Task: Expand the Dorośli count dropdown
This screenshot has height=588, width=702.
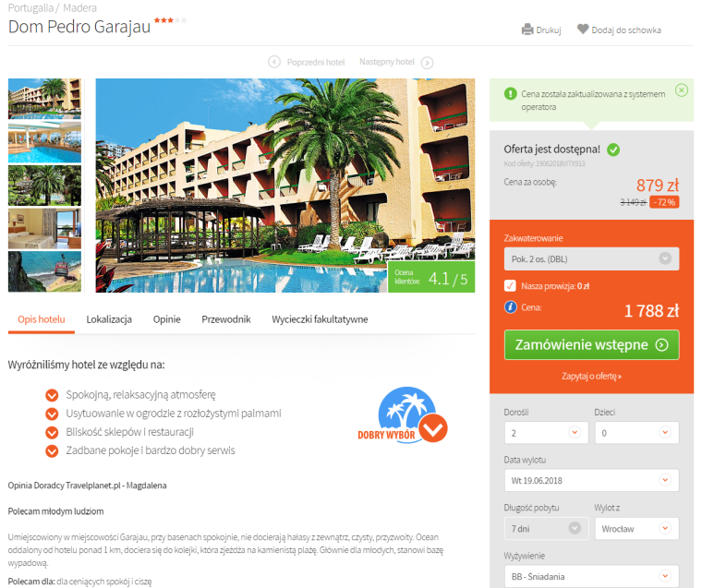Action: pyautogui.click(x=546, y=432)
